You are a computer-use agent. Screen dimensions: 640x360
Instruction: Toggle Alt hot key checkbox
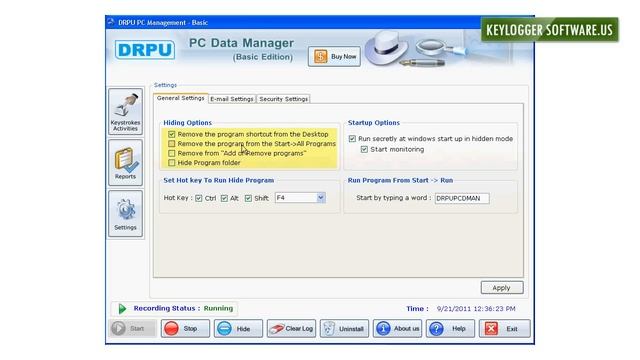[x=224, y=198]
